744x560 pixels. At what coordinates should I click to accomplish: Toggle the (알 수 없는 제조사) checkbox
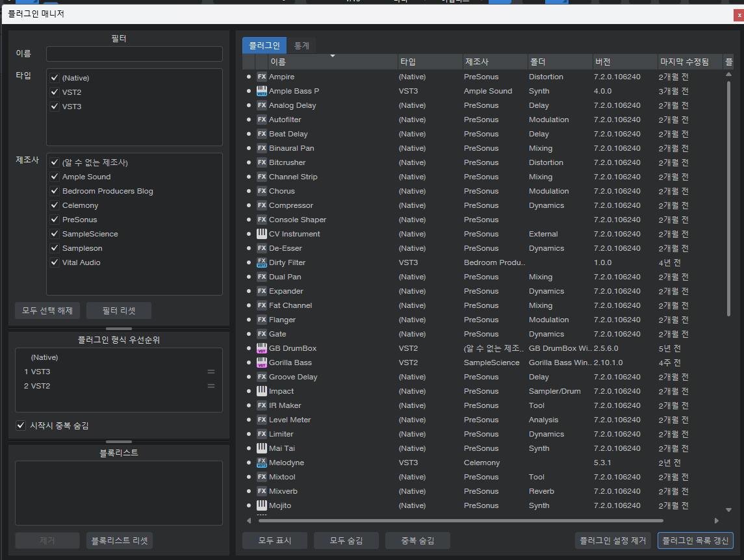pyautogui.click(x=55, y=162)
